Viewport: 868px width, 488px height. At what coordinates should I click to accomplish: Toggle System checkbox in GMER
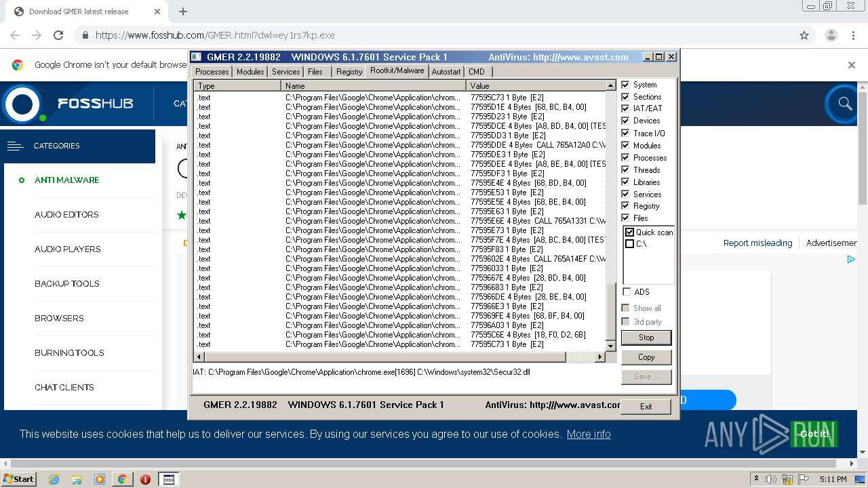625,85
